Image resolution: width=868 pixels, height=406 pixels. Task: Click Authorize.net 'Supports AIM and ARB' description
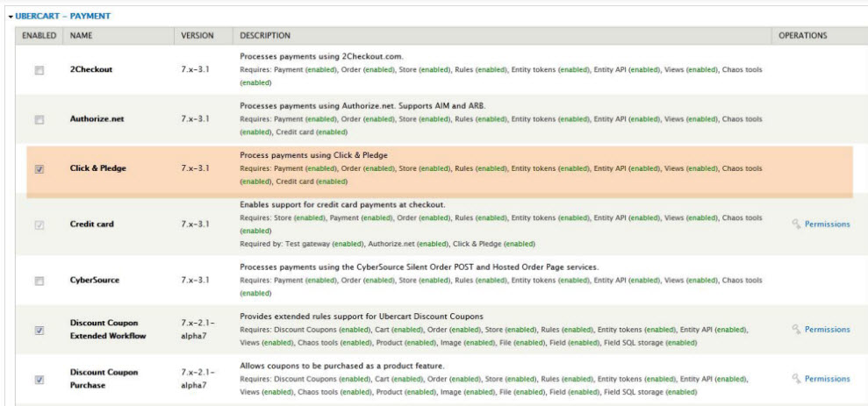point(362,105)
